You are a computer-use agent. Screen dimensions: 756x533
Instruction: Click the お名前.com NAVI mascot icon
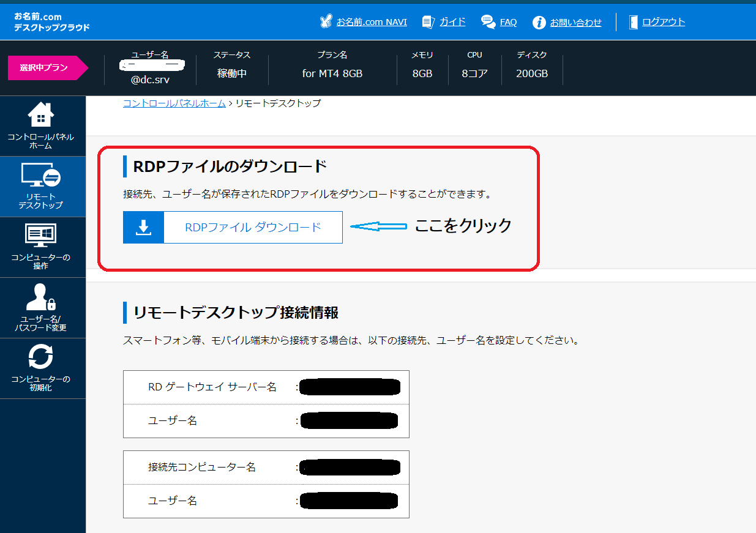[x=326, y=22]
